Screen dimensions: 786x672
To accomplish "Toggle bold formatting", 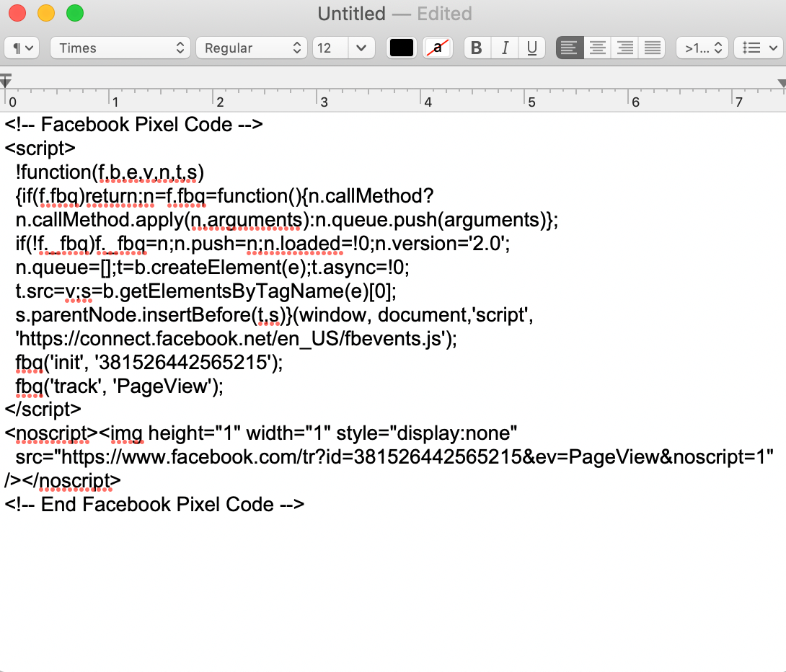I will click(x=477, y=48).
